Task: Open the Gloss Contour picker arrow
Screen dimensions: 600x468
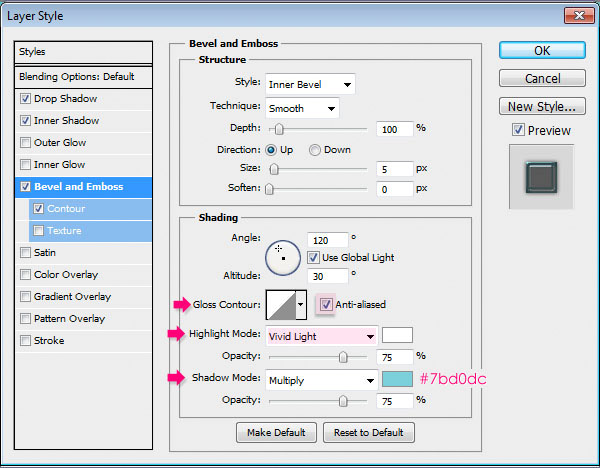Action: click(301, 305)
